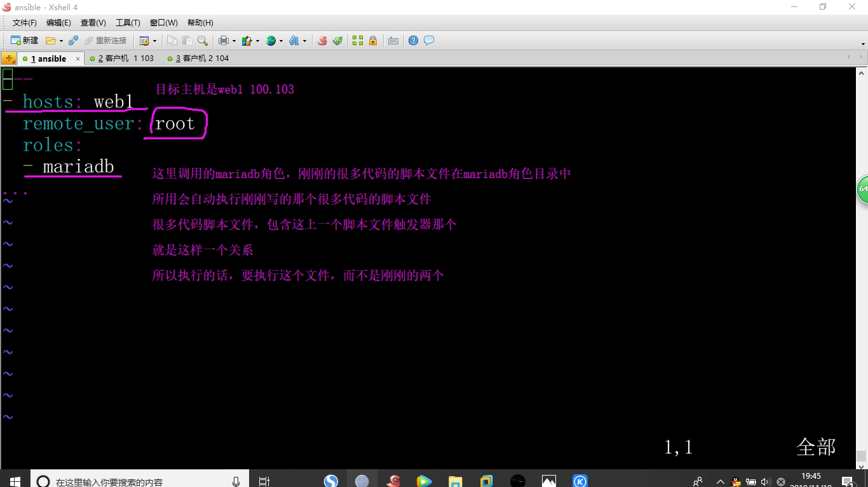Expand the toolbar overflow arrow at right
This screenshot has width=868, height=487.
click(863, 44)
